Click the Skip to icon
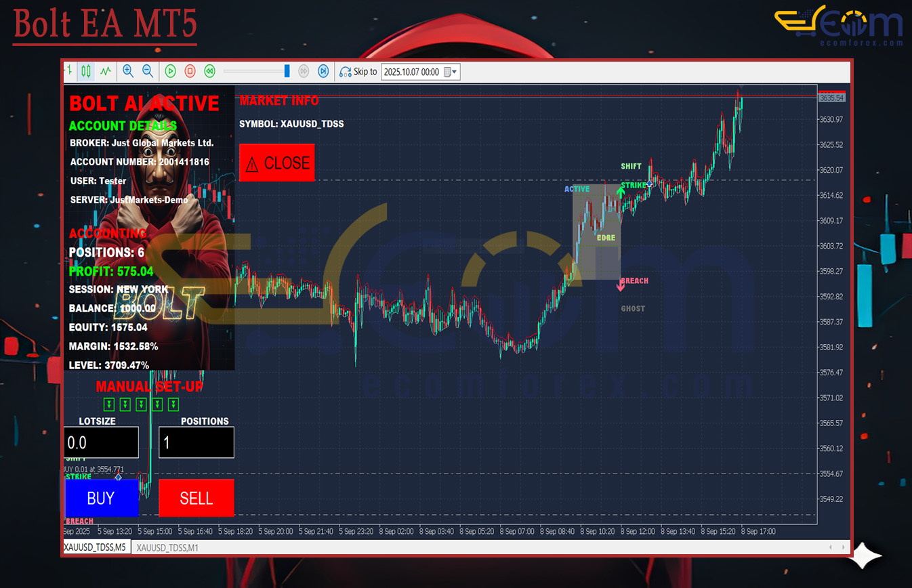Image resolution: width=912 pixels, height=588 pixels. coord(346,71)
